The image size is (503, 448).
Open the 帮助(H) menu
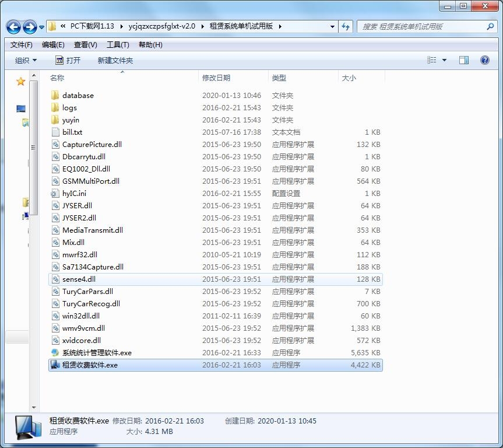tap(150, 45)
